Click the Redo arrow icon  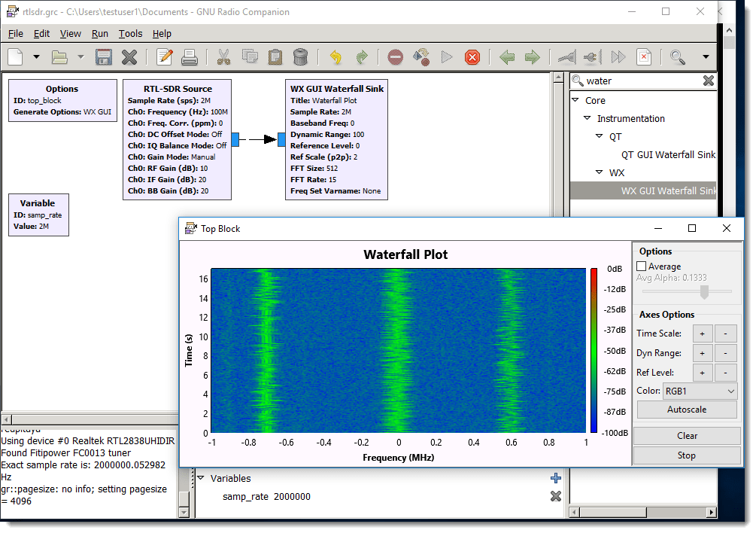[x=361, y=57]
